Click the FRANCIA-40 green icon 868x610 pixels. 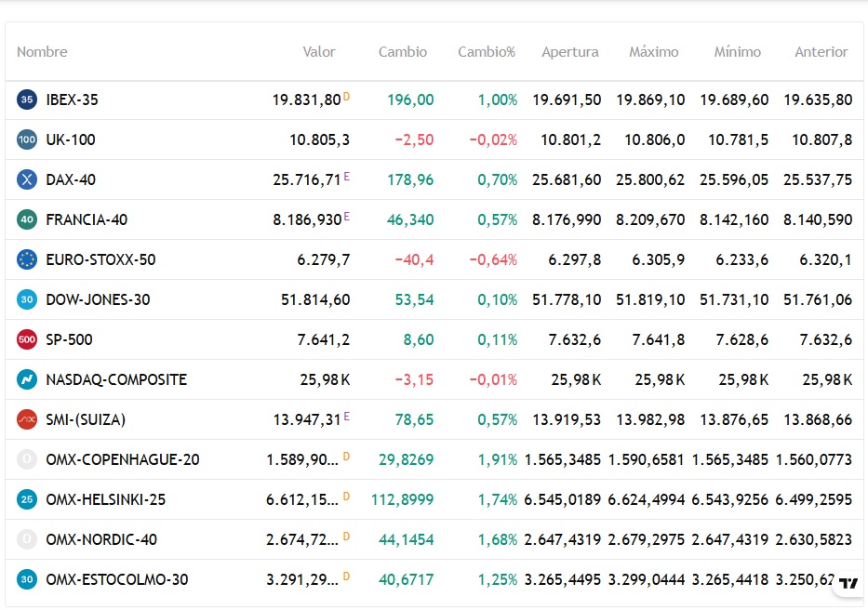27,219
